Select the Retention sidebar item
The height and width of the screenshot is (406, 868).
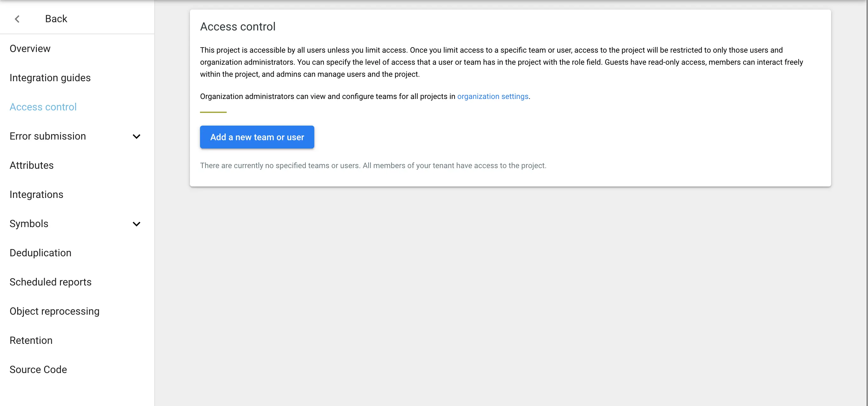point(31,340)
